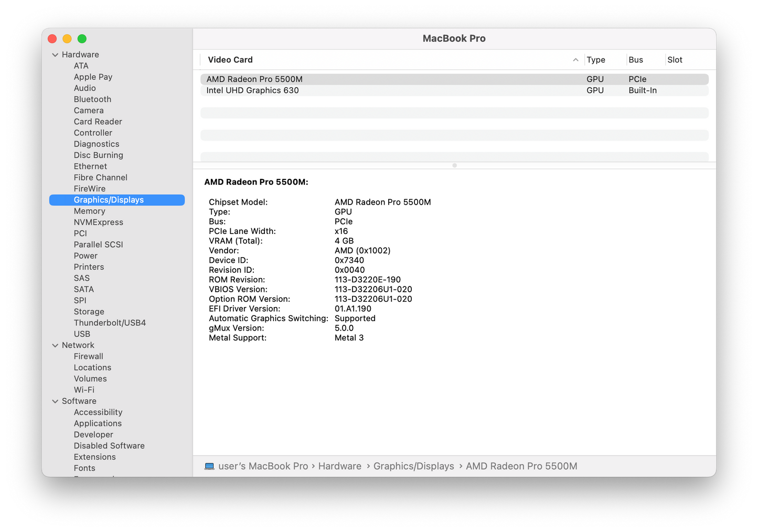Click the MacBook Pro window title

point(454,38)
